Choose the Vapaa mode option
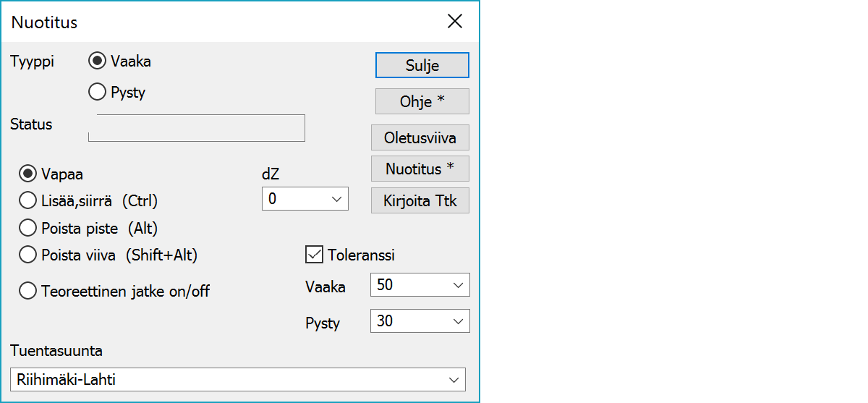Screen dimensions: 868x403 29,174
